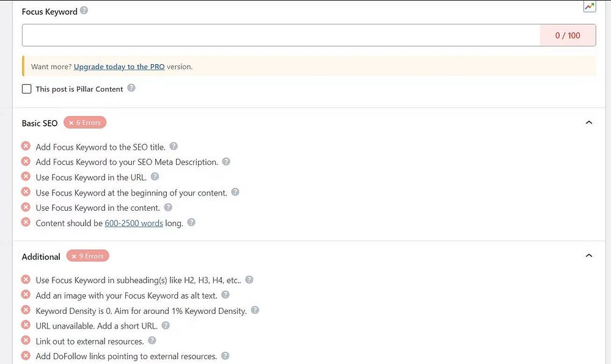Screen dimensions: 611x364
Task: Collapse the Additional section chevron
Action: point(589,256)
